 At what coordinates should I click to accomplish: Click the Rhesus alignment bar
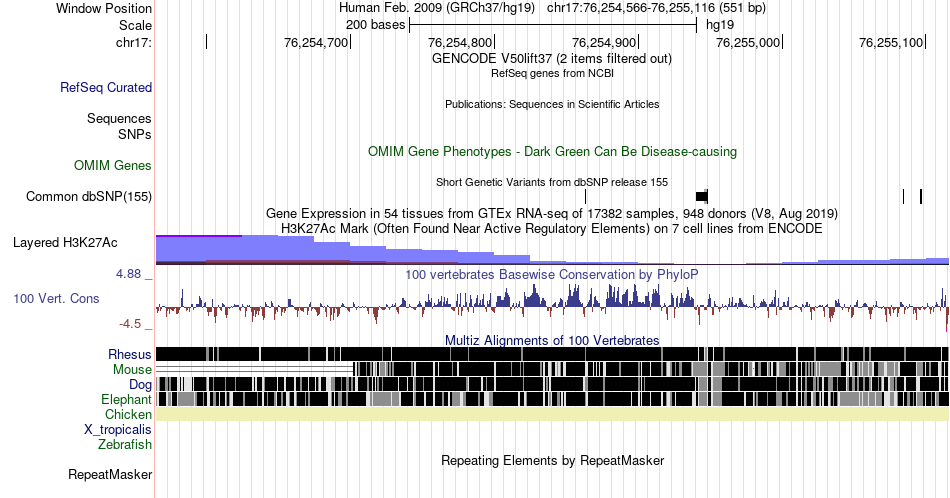click(x=552, y=354)
